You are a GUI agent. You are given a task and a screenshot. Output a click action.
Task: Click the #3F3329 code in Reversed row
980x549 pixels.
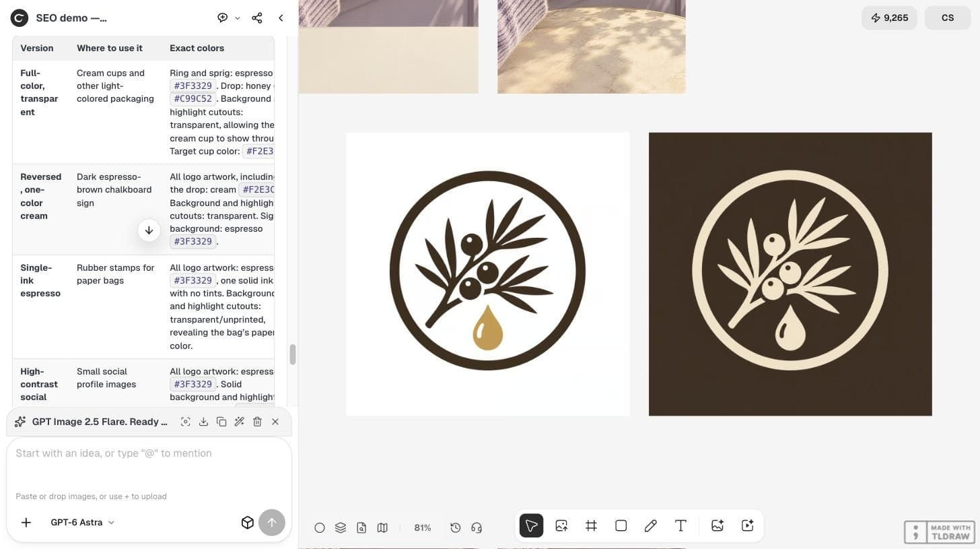pyautogui.click(x=193, y=242)
